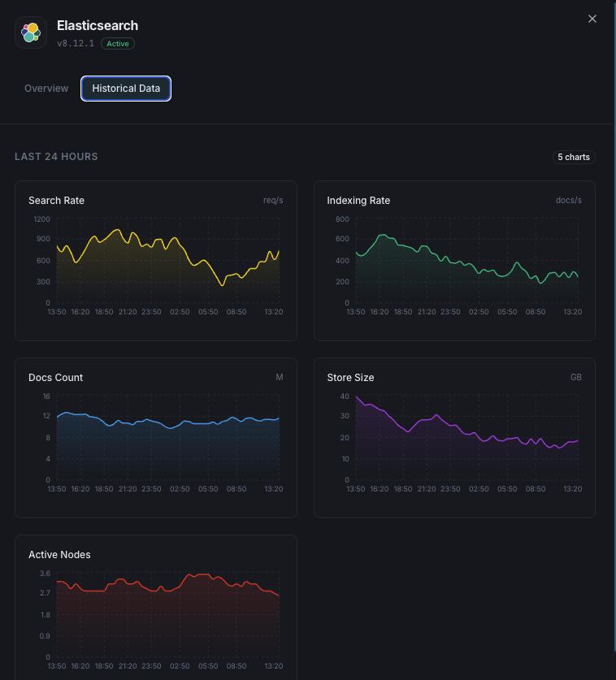Click the docs/s unit label
Viewport: 616px width, 680px height.
tap(569, 200)
